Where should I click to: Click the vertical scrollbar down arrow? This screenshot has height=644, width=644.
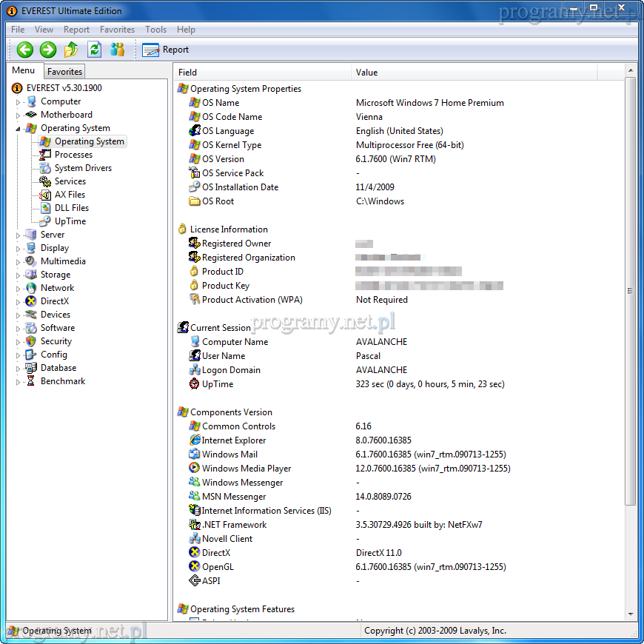click(x=631, y=614)
